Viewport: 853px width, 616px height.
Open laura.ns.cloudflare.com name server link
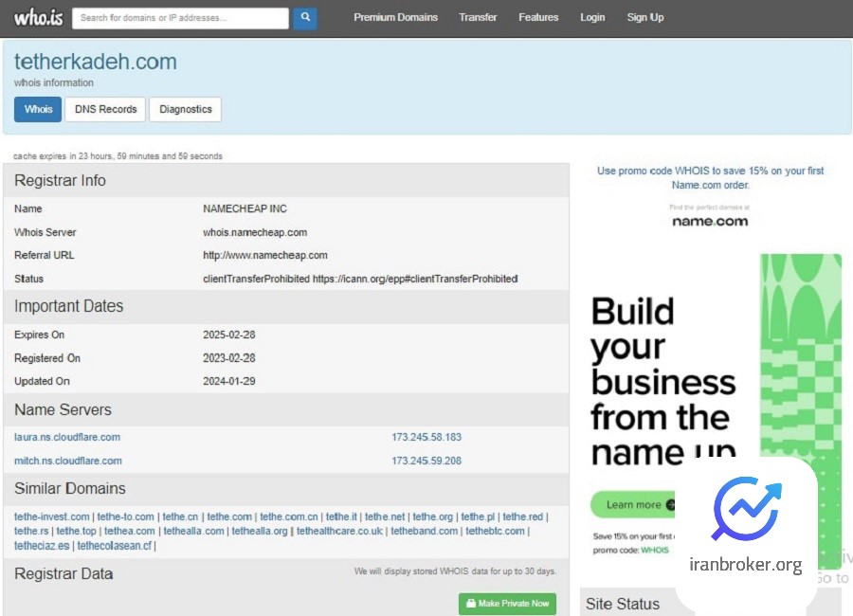point(67,437)
